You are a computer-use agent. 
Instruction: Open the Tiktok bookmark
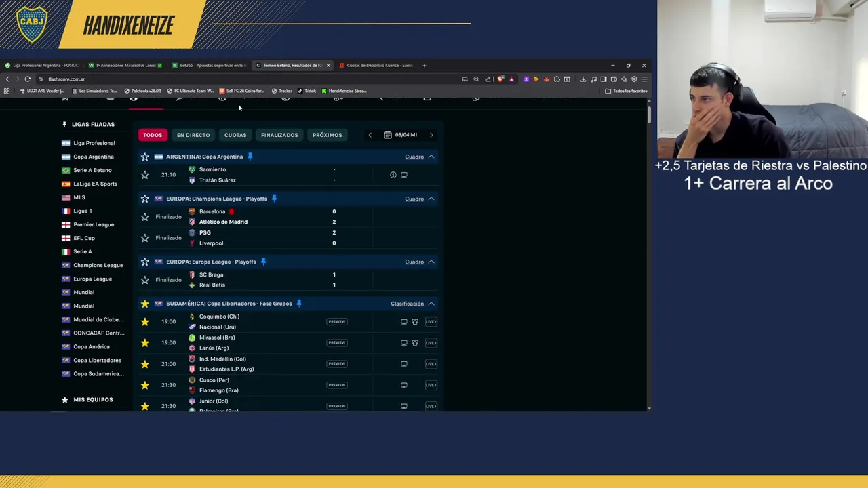point(307,91)
